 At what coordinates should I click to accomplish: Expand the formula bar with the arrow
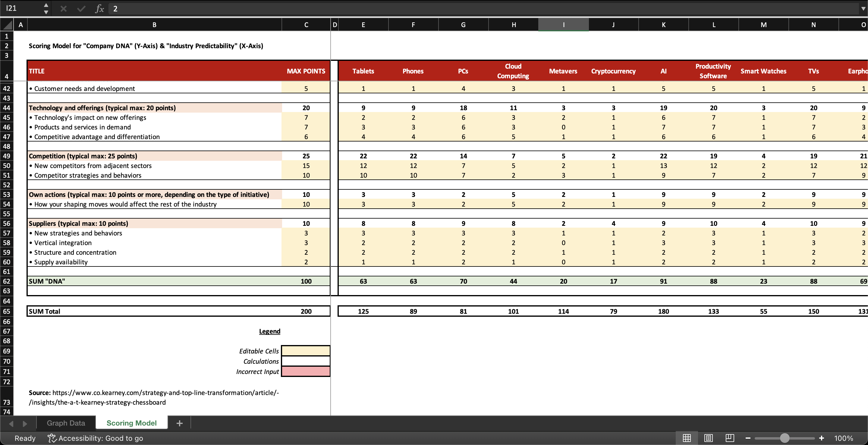(x=863, y=9)
